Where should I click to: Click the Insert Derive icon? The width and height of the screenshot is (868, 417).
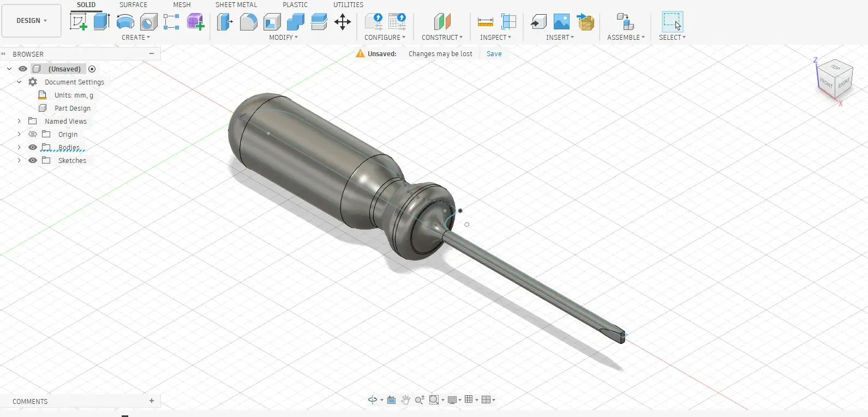(538, 22)
